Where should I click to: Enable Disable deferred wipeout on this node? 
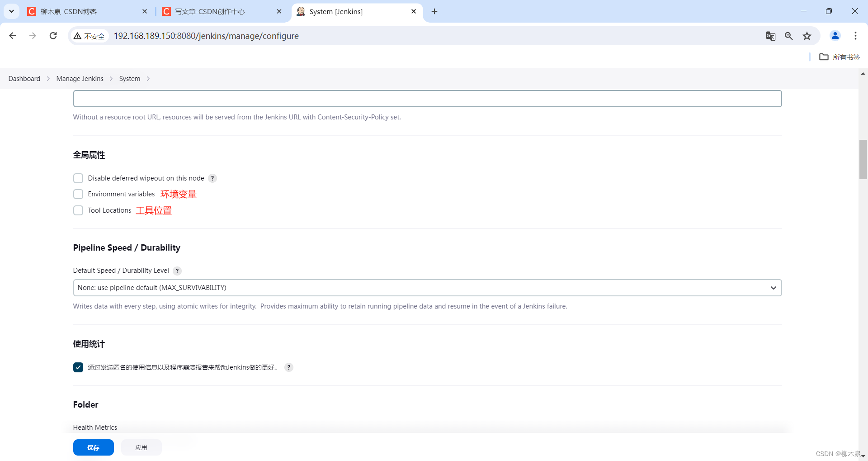tap(78, 178)
